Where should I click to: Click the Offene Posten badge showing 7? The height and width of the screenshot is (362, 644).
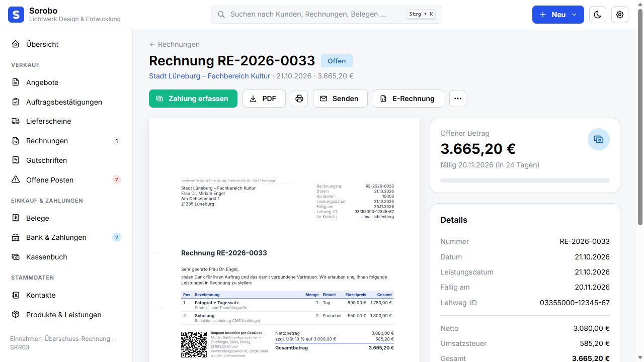(x=117, y=180)
